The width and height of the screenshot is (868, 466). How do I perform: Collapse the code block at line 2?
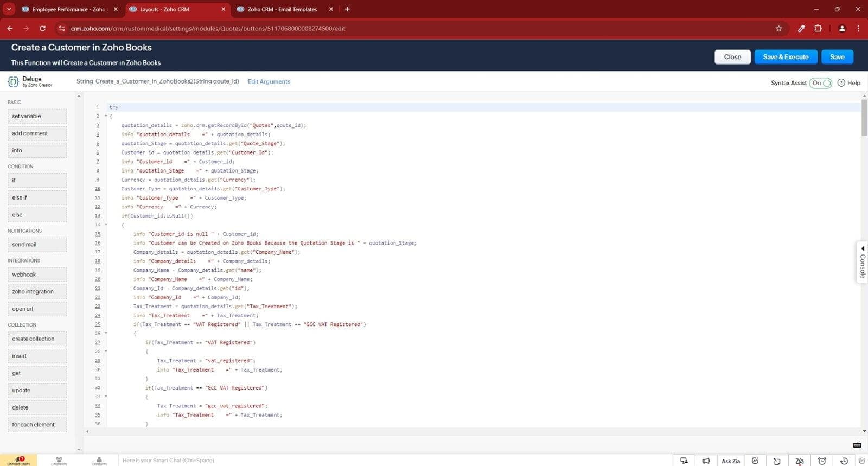(106, 116)
